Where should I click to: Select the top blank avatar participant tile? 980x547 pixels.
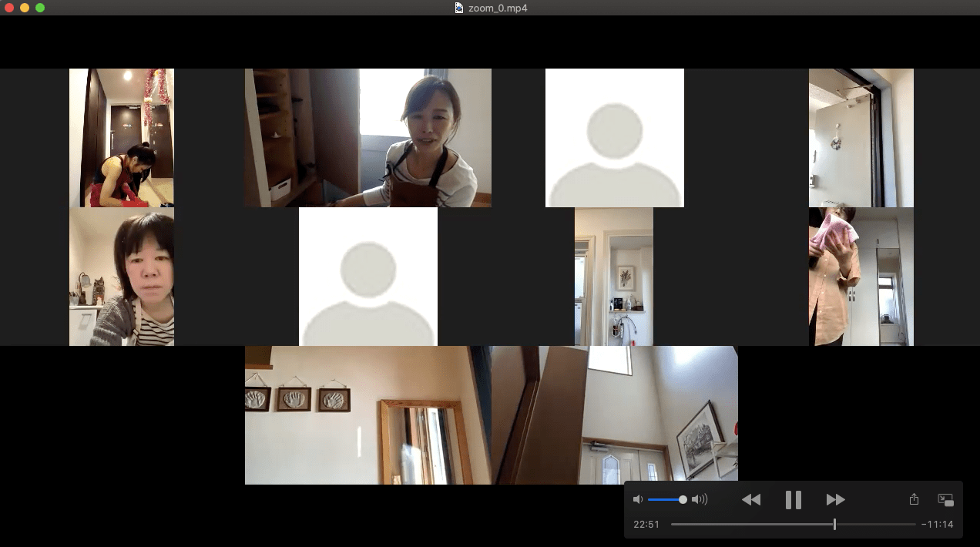615,138
